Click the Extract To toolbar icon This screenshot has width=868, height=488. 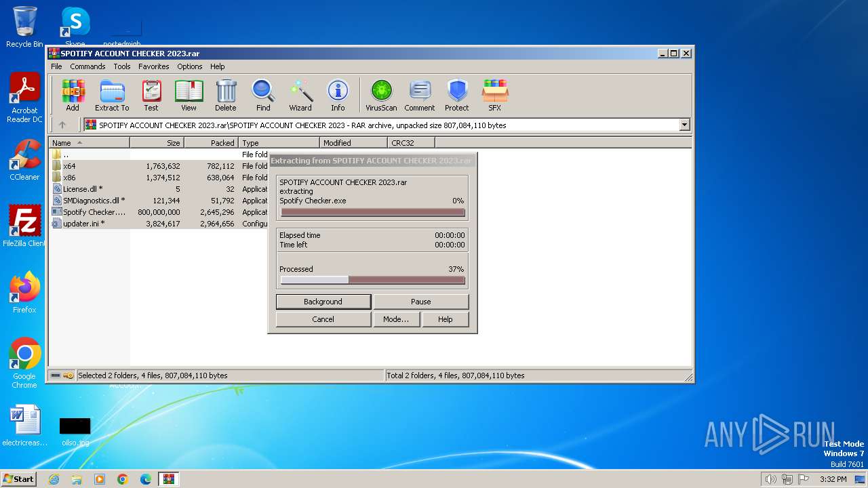pyautogui.click(x=112, y=95)
